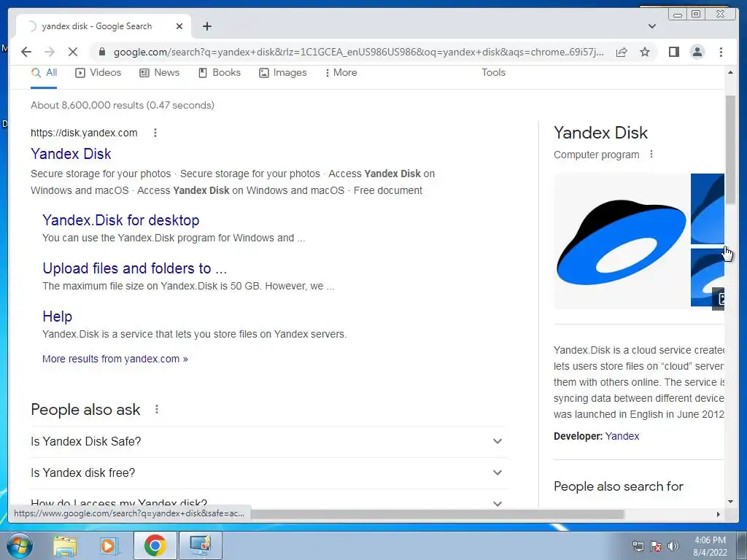Image resolution: width=747 pixels, height=560 pixels.
Task: Click More results from yandex.com
Action: [115, 359]
